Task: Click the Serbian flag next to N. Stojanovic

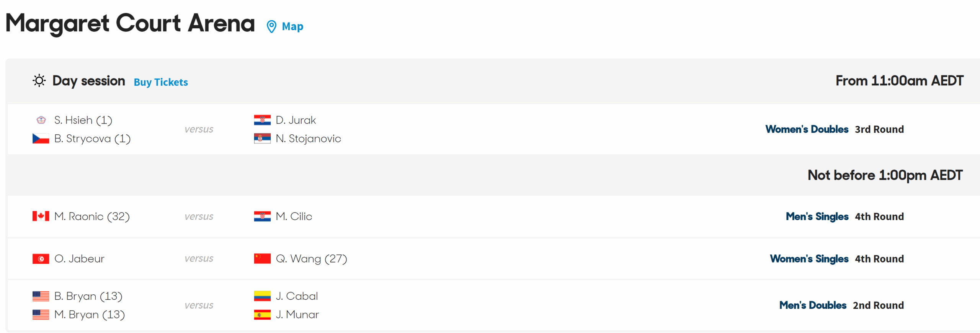Action: point(262,139)
